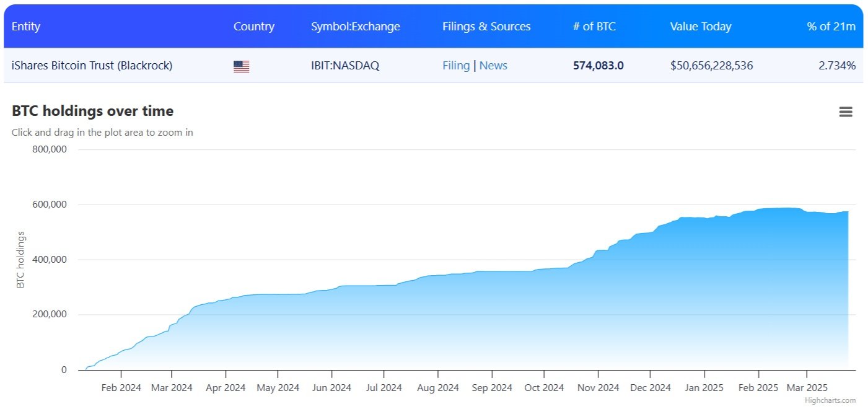Click the Oct 2024 x-axis label
Screen dimensions: 868x409
(544, 388)
